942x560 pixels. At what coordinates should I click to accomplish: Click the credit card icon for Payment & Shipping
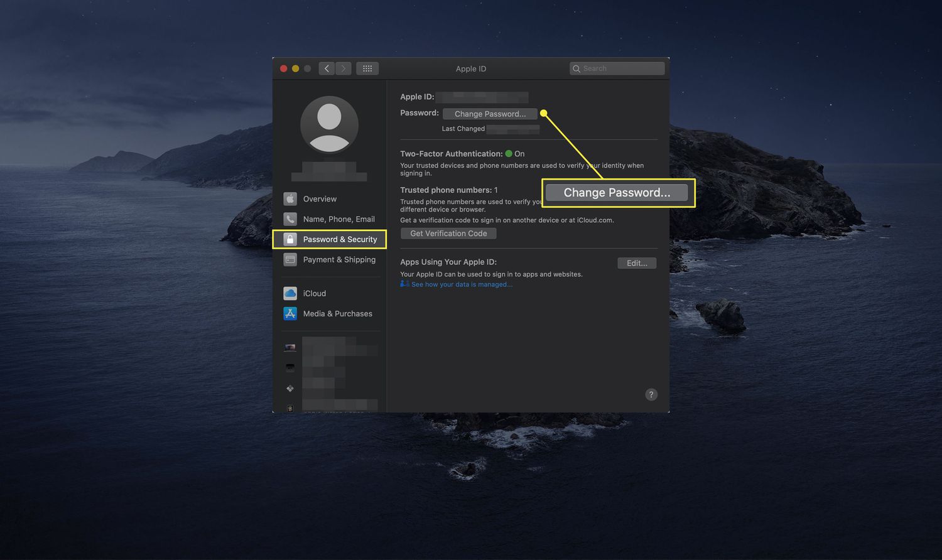pyautogui.click(x=290, y=259)
